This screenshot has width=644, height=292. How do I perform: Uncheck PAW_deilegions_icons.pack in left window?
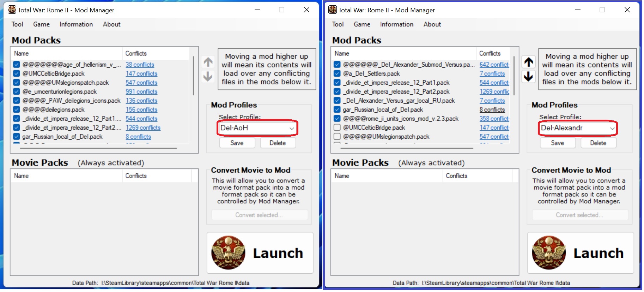[x=16, y=101]
